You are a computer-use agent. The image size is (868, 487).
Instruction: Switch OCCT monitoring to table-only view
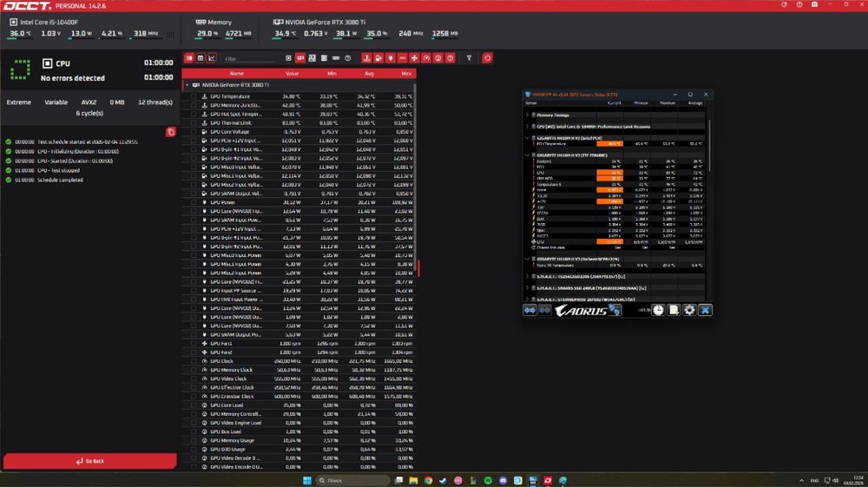pyautogui.click(x=201, y=58)
